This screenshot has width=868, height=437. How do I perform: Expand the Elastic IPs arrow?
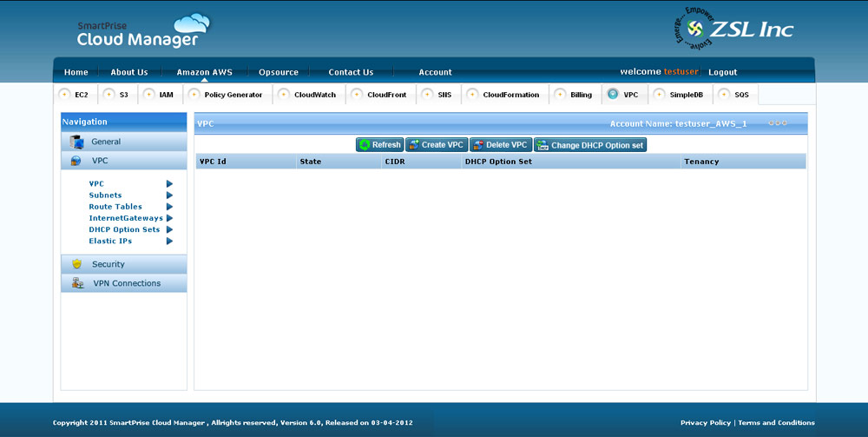click(x=169, y=241)
